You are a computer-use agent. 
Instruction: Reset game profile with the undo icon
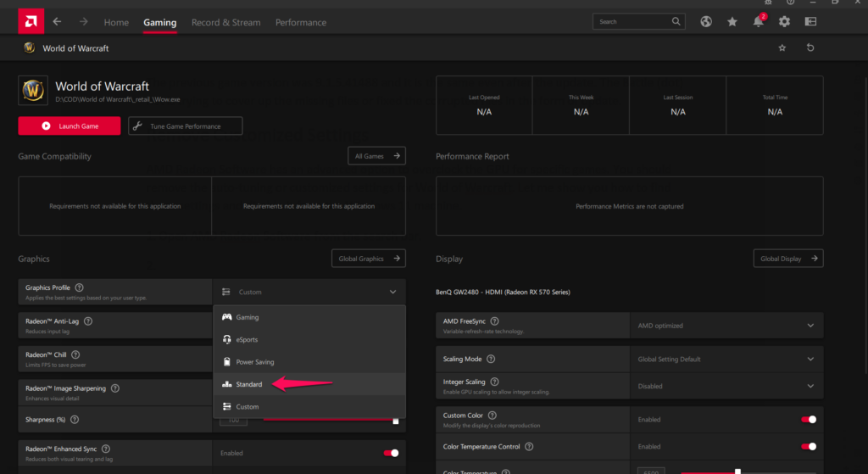810,47
